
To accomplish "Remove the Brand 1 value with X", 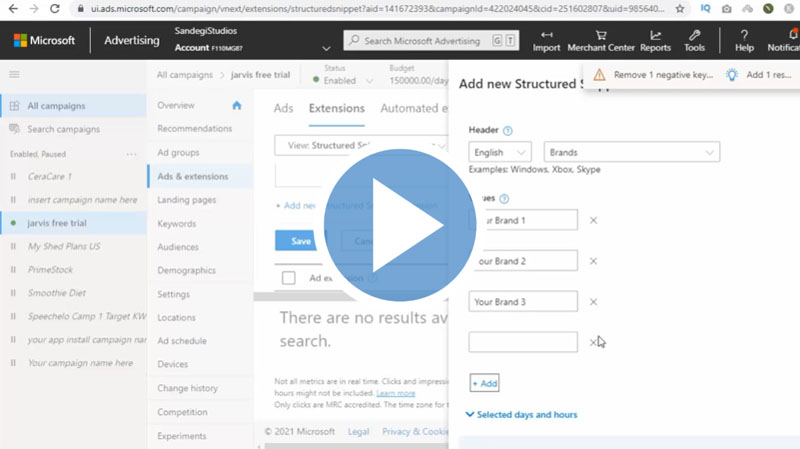I will coord(593,220).
